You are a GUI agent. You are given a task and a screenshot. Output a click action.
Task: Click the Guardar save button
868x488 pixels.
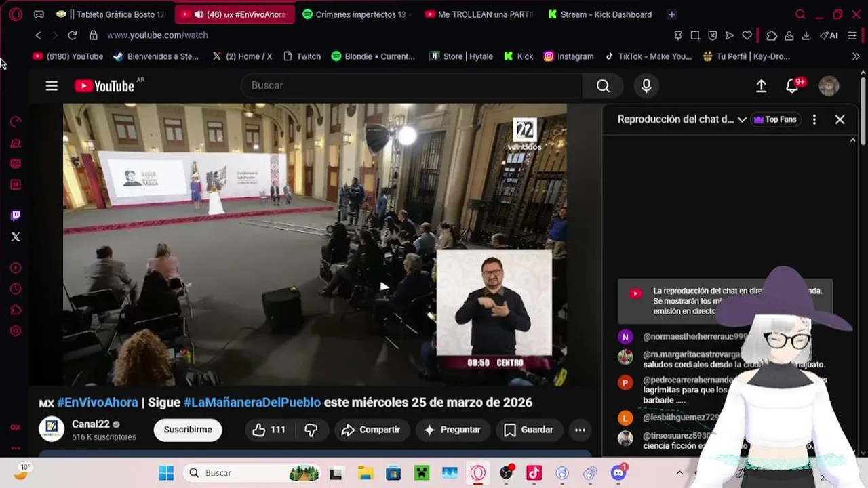529,430
